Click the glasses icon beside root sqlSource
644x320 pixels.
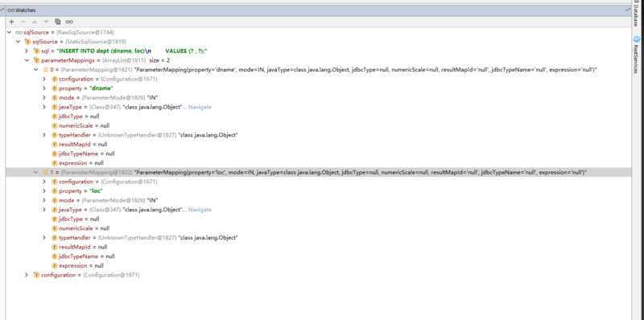(19, 32)
